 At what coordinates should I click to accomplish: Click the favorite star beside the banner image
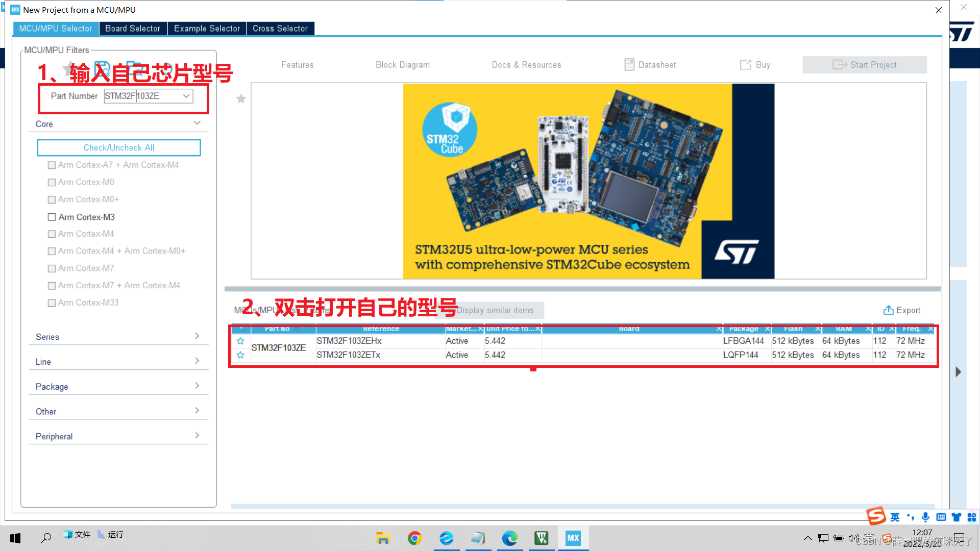(x=241, y=99)
